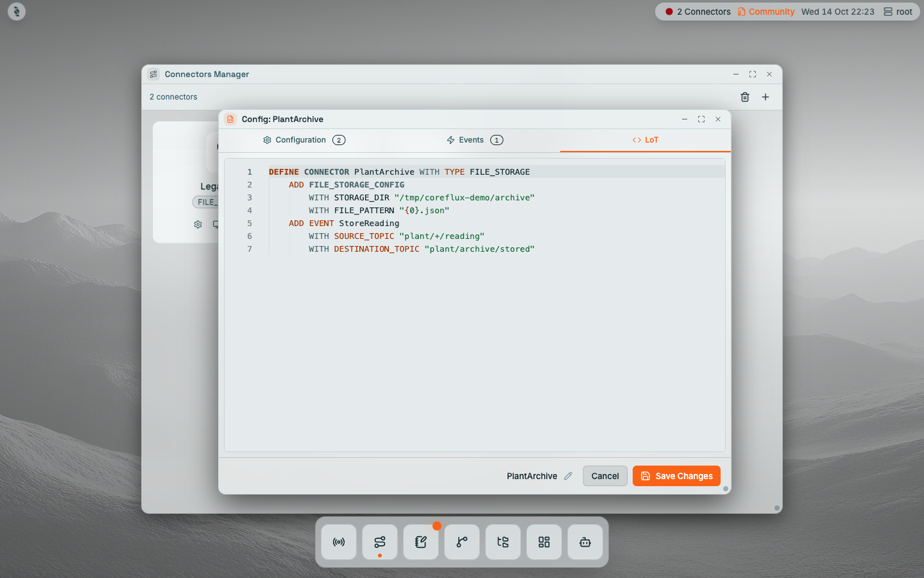Open the robot assistant dock icon

pyautogui.click(x=585, y=542)
